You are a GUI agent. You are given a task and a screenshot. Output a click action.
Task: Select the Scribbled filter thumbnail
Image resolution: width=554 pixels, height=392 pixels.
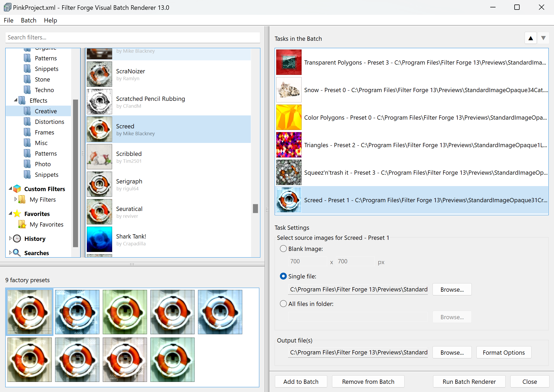click(x=99, y=157)
